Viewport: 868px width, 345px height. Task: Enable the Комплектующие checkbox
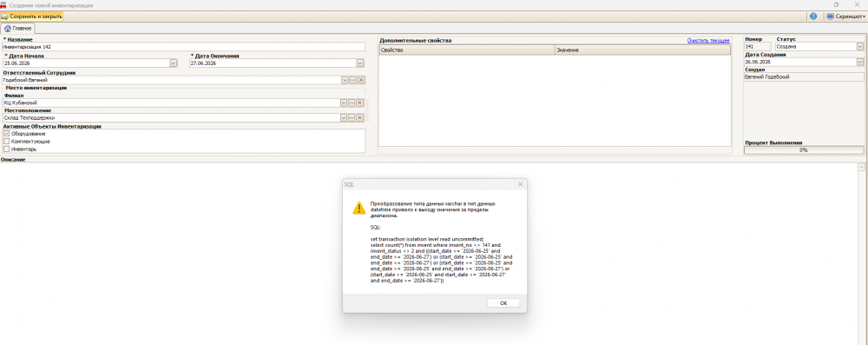click(x=7, y=142)
